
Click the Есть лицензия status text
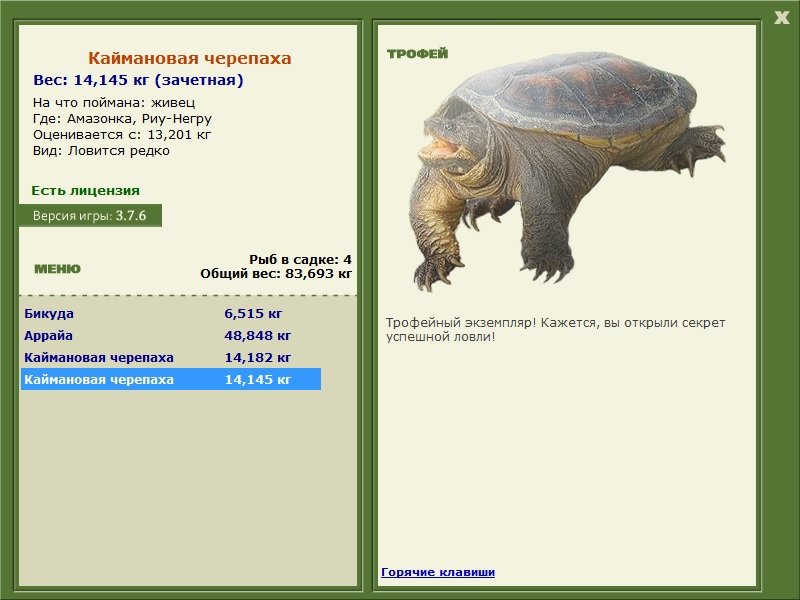86,191
